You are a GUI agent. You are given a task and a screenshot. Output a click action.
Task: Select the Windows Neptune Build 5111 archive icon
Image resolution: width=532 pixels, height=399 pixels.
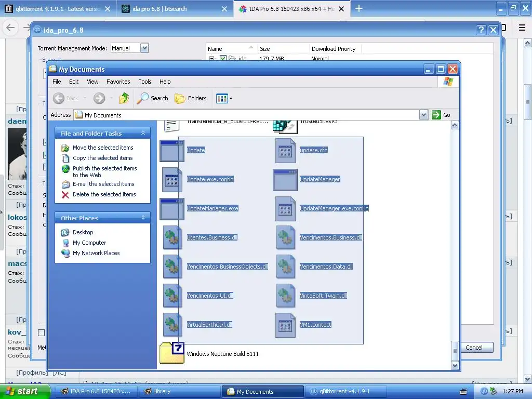point(172,353)
